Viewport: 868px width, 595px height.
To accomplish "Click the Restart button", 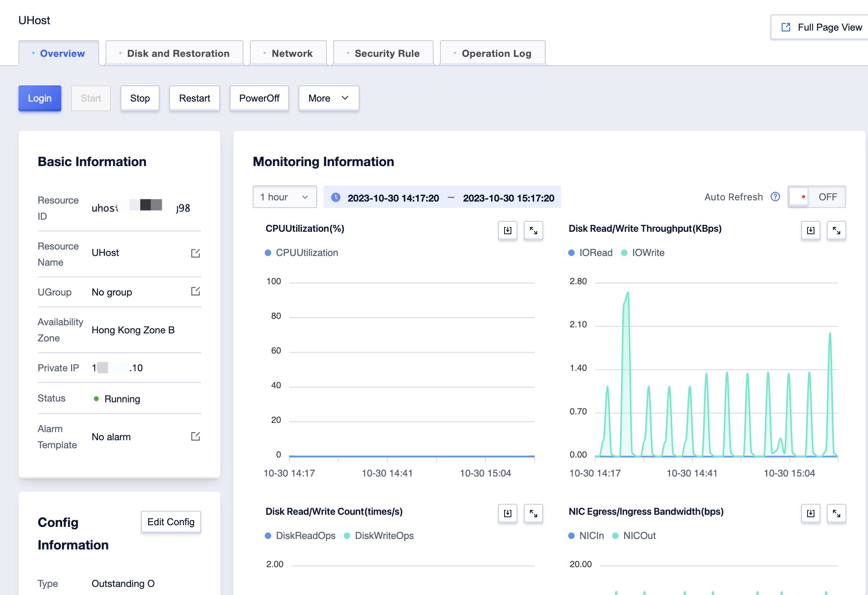I will [x=195, y=98].
